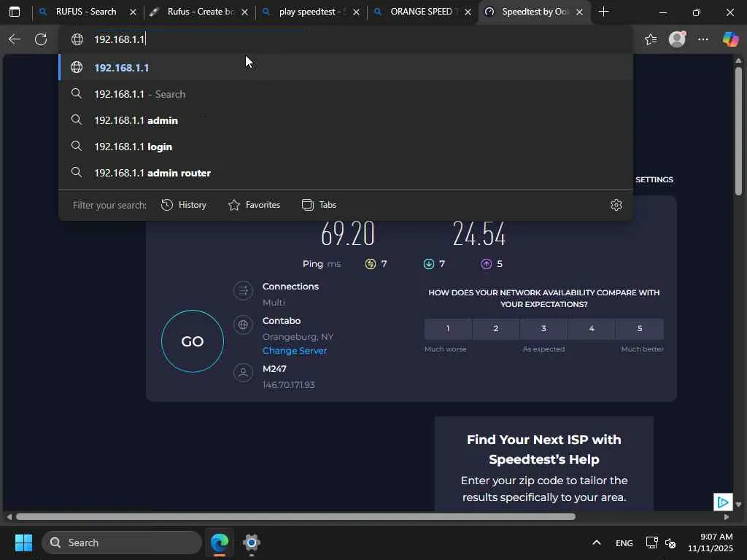
Task: Open the clock showing 9:07 AM
Action: [711, 542]
